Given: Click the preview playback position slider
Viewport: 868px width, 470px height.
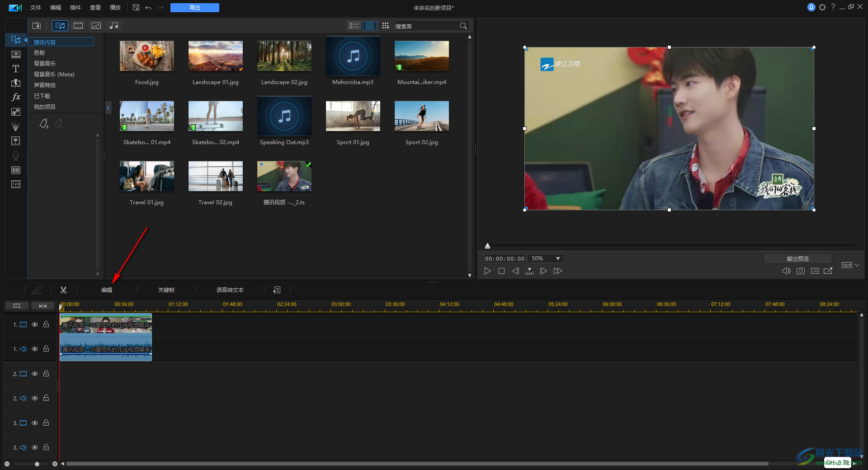Looking at the screenshot, I should click(x=487, y=246).
